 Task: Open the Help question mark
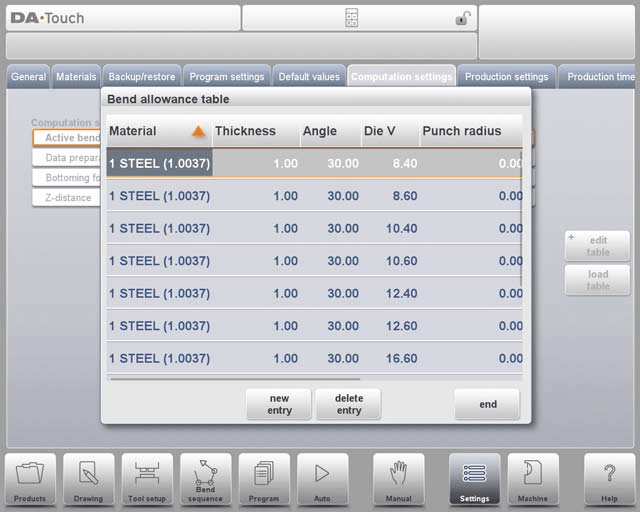click(609, 479)
